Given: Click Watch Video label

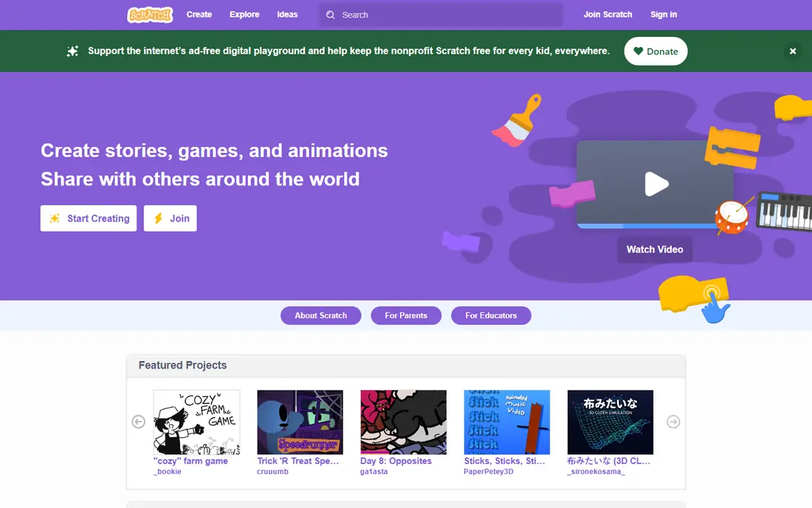Looking at the screenshot, I should click(655, 249).
